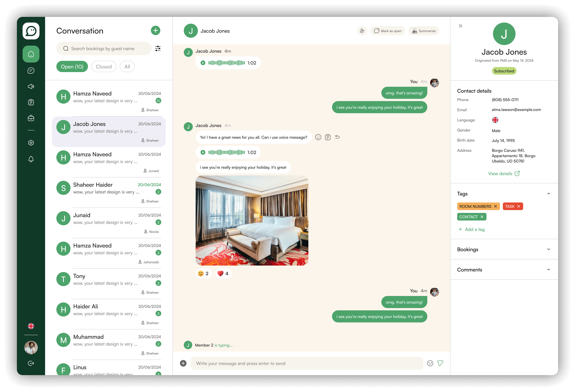
Task: Switch to the Closed conversations tab
Action: point(104,67)
